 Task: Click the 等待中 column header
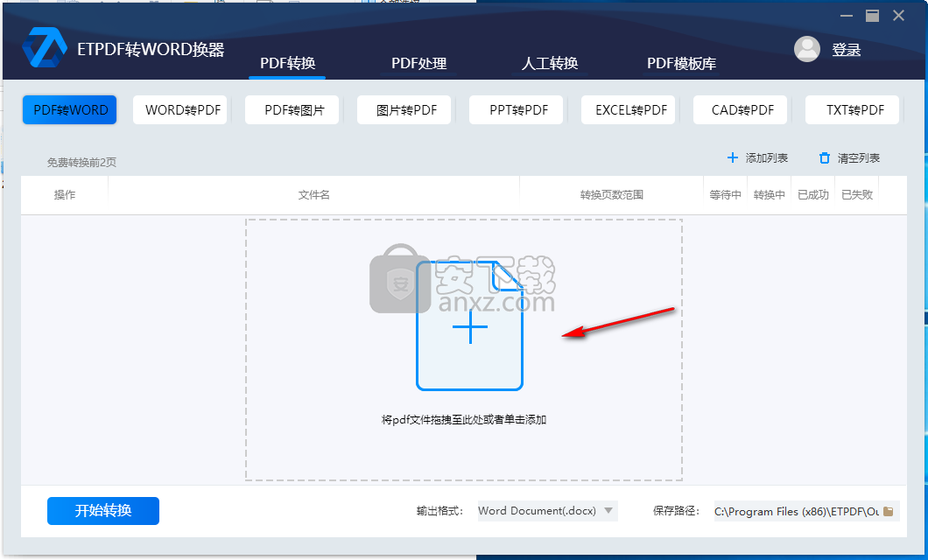tap(725, 194)
